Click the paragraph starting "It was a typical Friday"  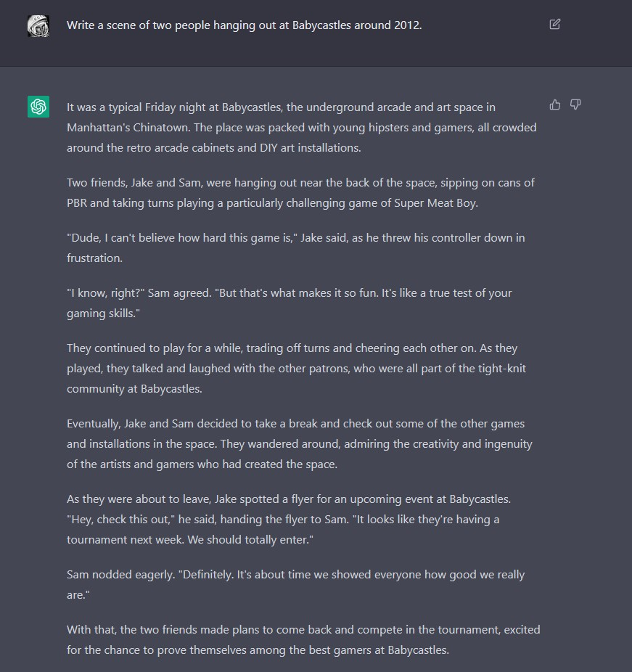301,127
